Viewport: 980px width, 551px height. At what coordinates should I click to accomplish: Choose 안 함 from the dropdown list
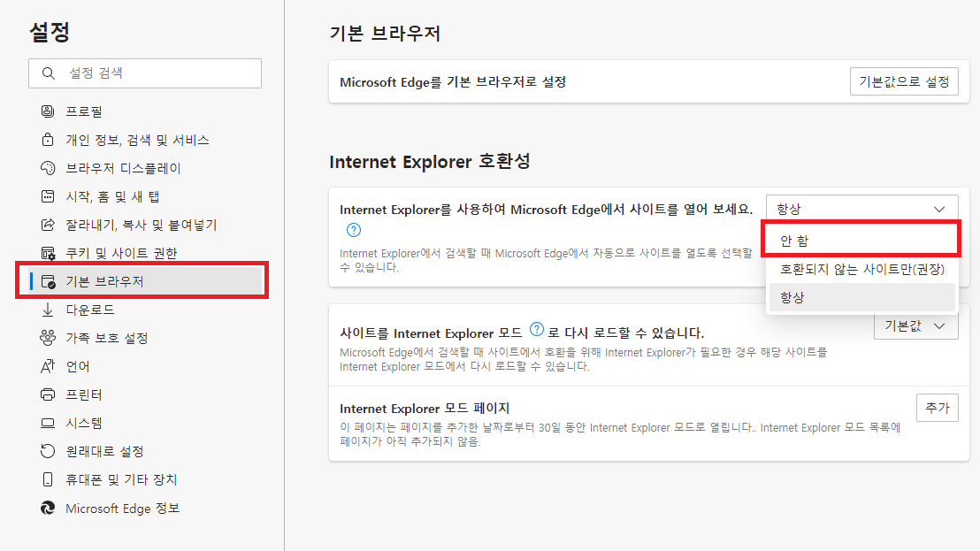861,241
